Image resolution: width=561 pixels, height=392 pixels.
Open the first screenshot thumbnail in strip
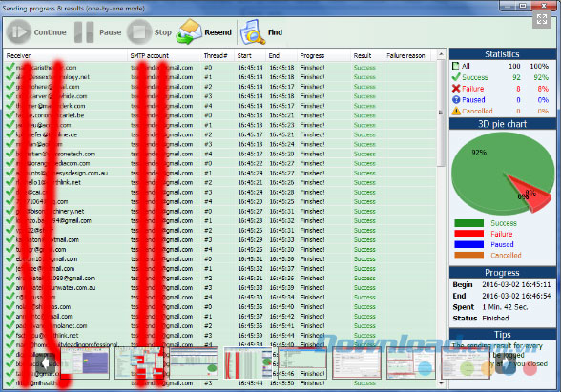[x=85, y=362]
